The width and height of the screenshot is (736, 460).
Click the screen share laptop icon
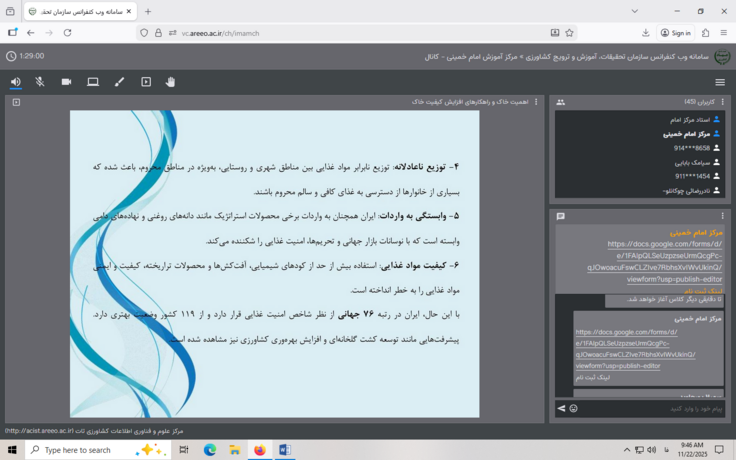[93, 82]
